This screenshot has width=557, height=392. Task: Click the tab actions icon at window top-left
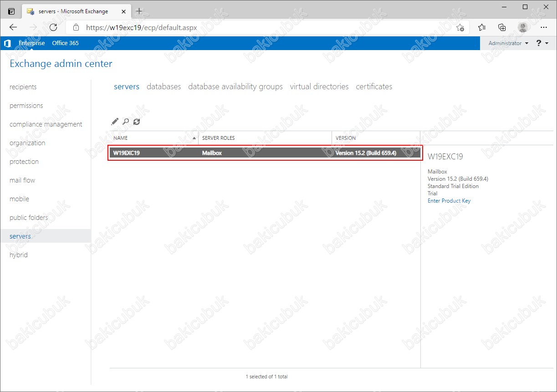(x=11, y=11)
